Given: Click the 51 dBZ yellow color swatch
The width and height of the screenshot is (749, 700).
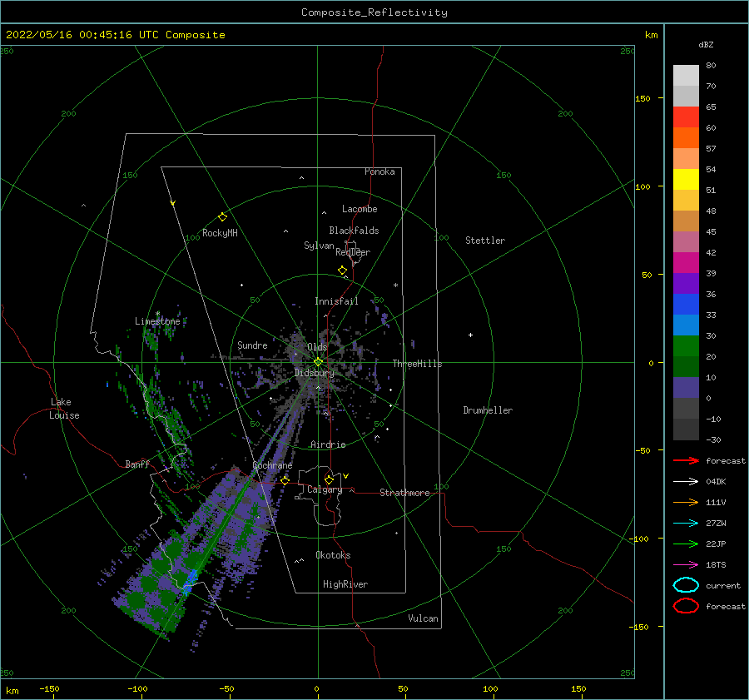Looking at the screenshot, I should point(686,179).
